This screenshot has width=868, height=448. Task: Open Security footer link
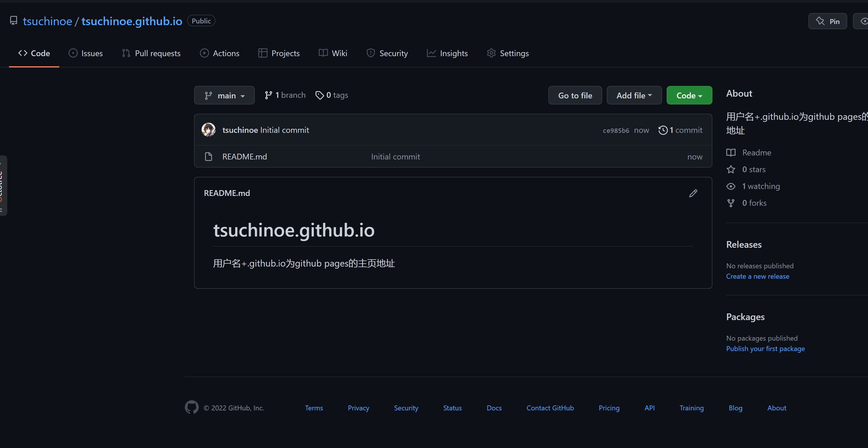[406, 408]
